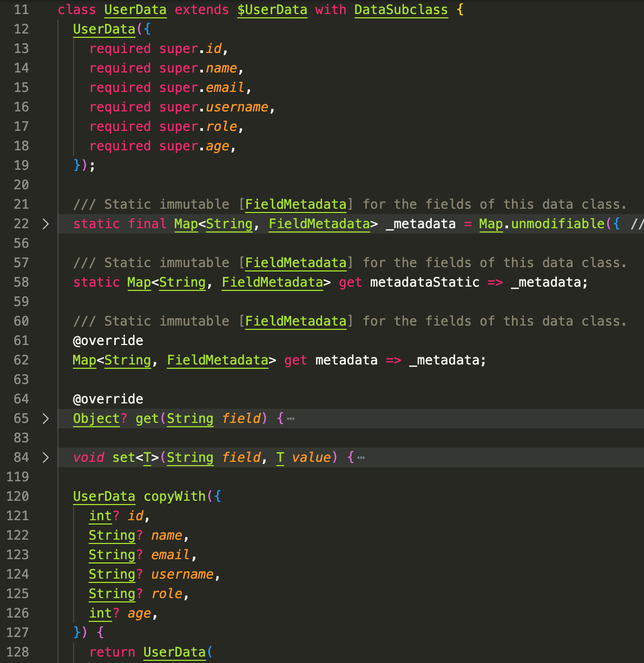Expand the folded _metadata map on line 22
Viewport: 644px width, 663px height.
[x=45, y=224]
